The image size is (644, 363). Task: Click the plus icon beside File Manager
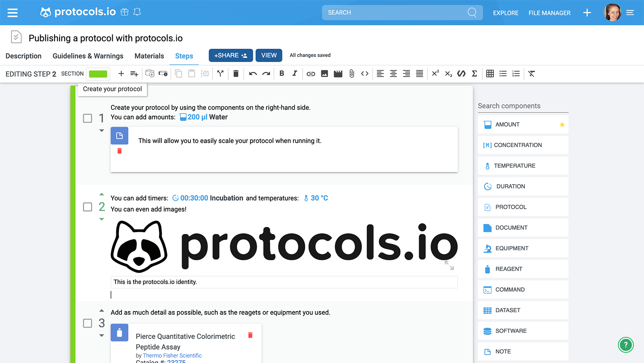(587, 13)
